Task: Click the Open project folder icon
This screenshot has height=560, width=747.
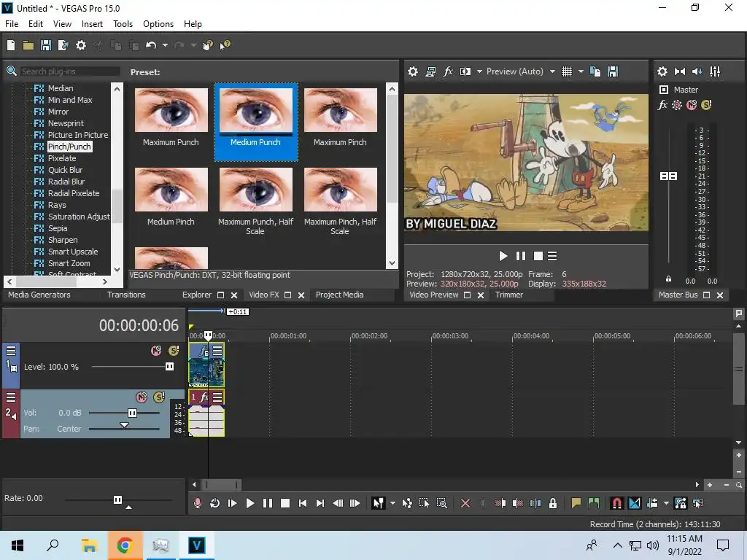Action: pos(28,45)
